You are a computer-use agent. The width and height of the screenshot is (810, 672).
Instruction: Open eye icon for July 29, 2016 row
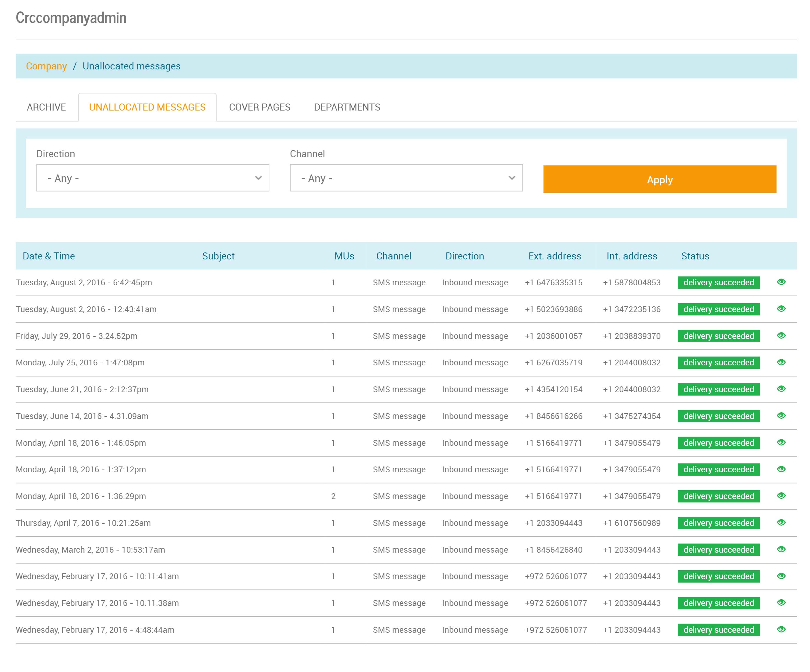(781, 336)
